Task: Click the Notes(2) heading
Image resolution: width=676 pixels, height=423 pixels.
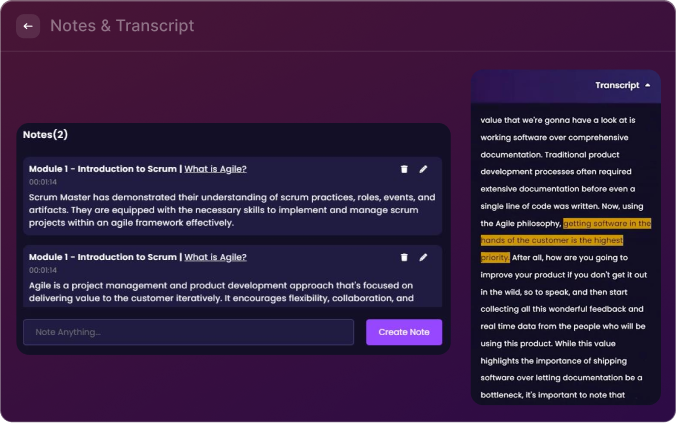Action: [x=45, y=134]
